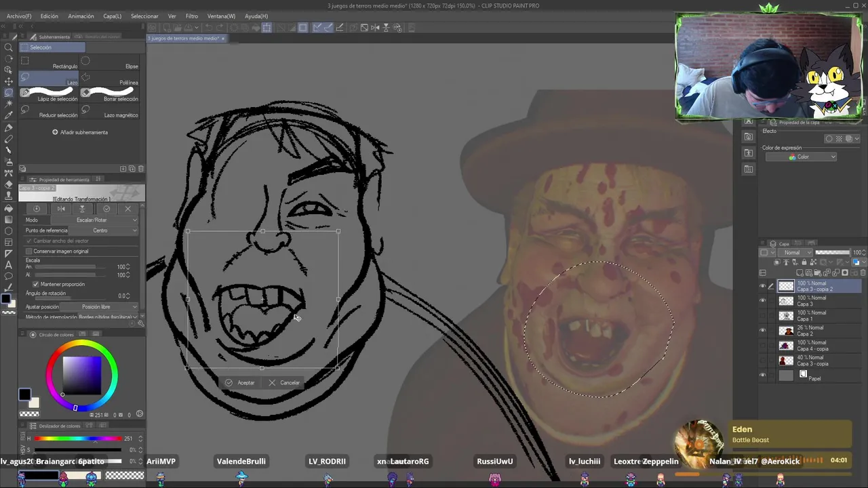Step the Ángulo de rotación value
Image resolution: width=868 pixels, height=488 pixels.
click(x=128, y=296)
